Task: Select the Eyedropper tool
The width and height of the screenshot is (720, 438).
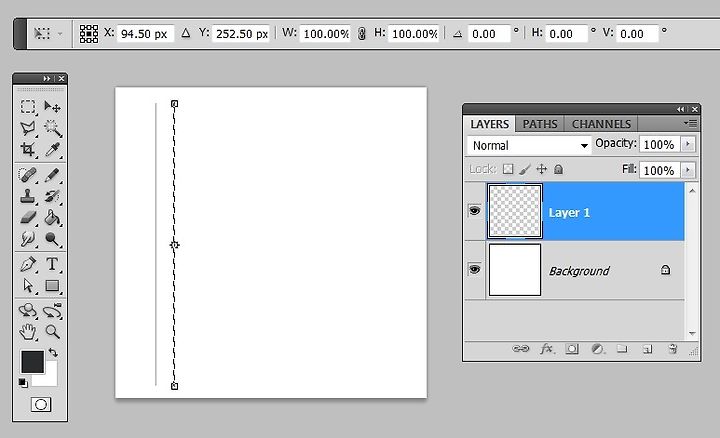Action: (x=52, y=150)
